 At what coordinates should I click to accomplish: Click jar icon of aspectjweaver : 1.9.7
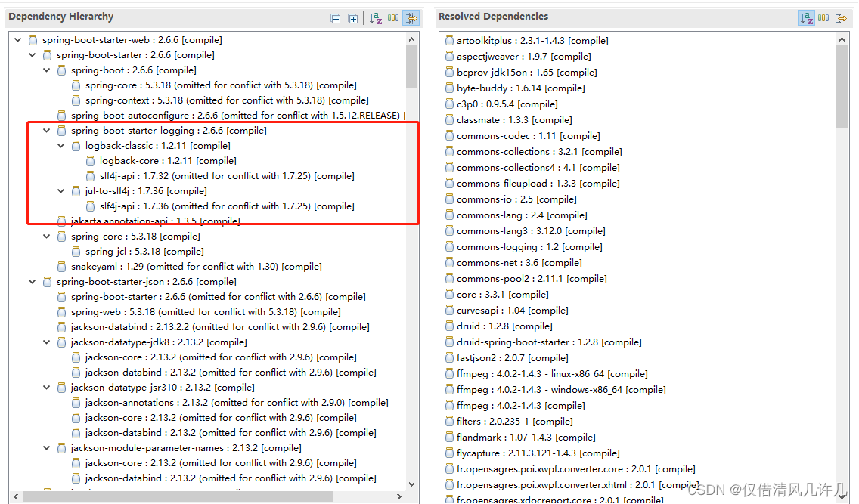pyautogui.click(x=450, y=57)
